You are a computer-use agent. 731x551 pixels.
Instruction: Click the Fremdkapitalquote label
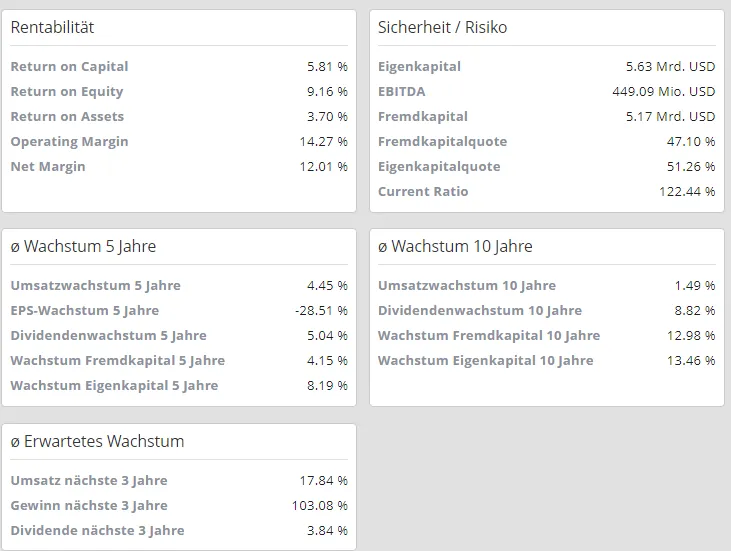click(x=442, y=141)
